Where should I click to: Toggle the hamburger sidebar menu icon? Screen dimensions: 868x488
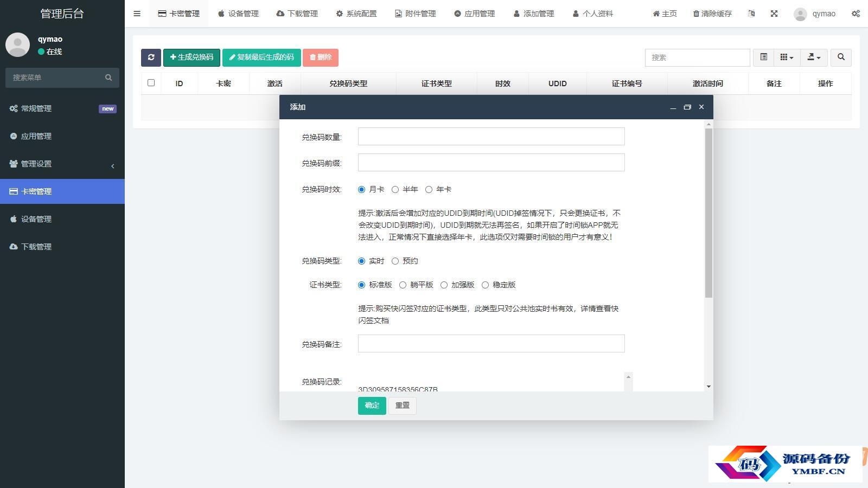137,14
